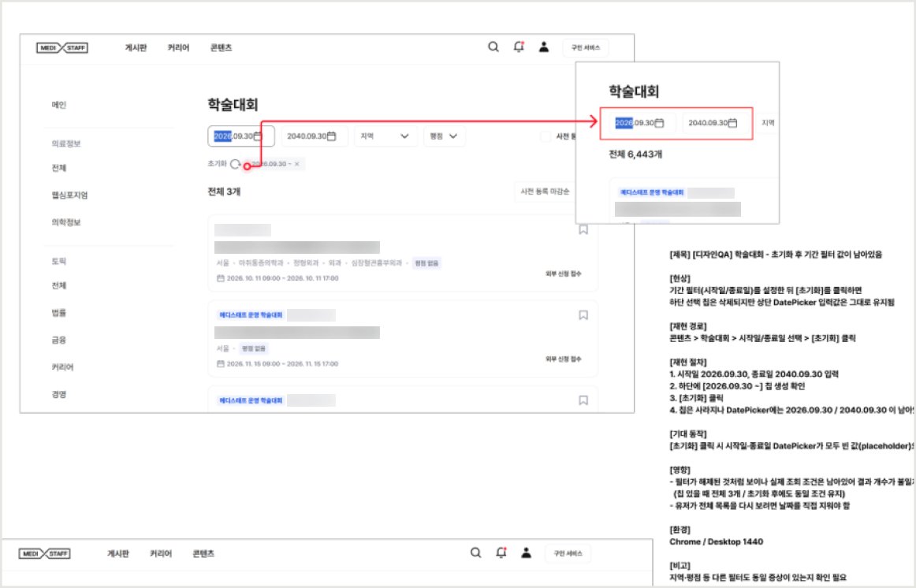Bookmark the card dated 2026. 11. 15
The image size is (916, 588).
[583, 315]
